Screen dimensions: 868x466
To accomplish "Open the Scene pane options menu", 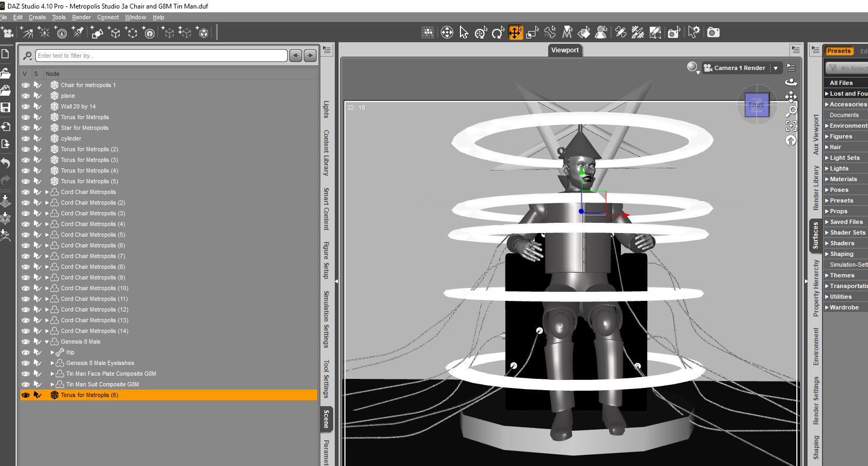I will click(x=327, y=50).
